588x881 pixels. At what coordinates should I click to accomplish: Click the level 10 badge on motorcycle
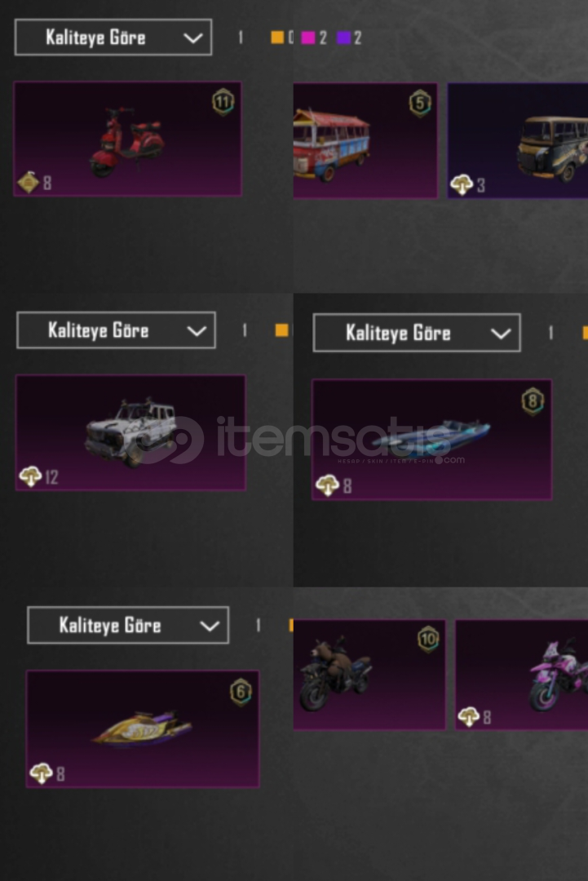(428, 640)
